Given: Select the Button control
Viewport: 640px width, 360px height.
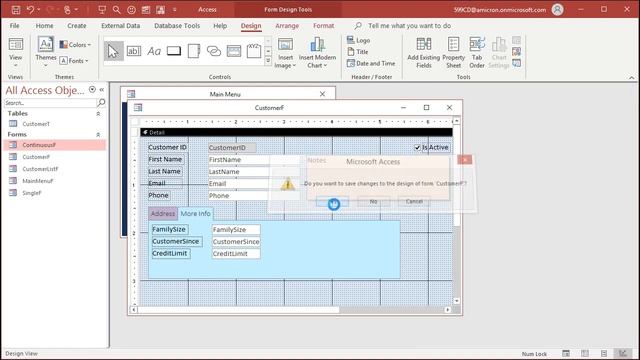Looking at the screenshot, I should 174,51.
